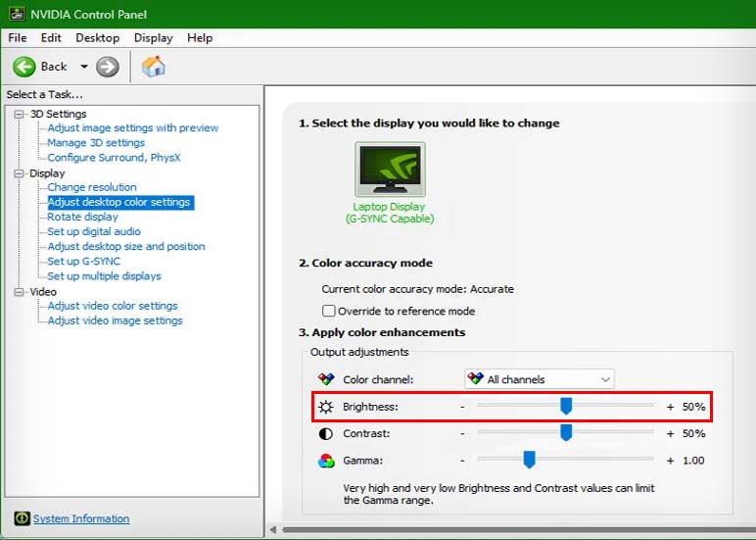Open Adjust video color settings
The height and width of the screenshot is (540, 756).
point(113,306)
